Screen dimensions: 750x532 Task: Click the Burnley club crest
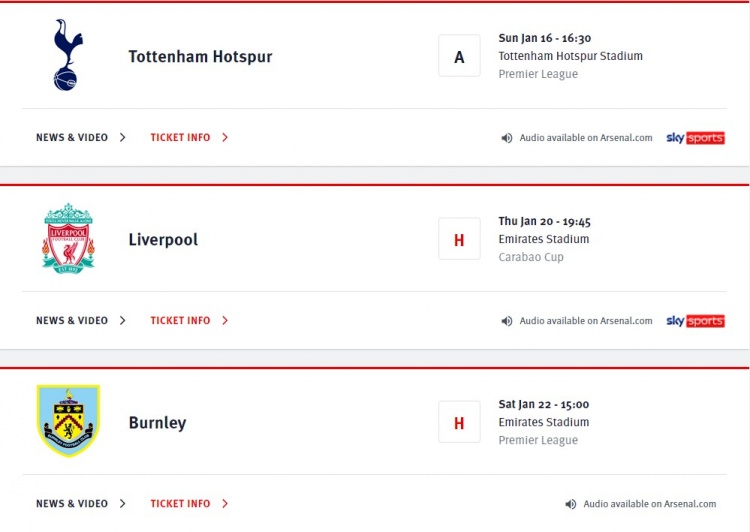(x=68, y=421)
